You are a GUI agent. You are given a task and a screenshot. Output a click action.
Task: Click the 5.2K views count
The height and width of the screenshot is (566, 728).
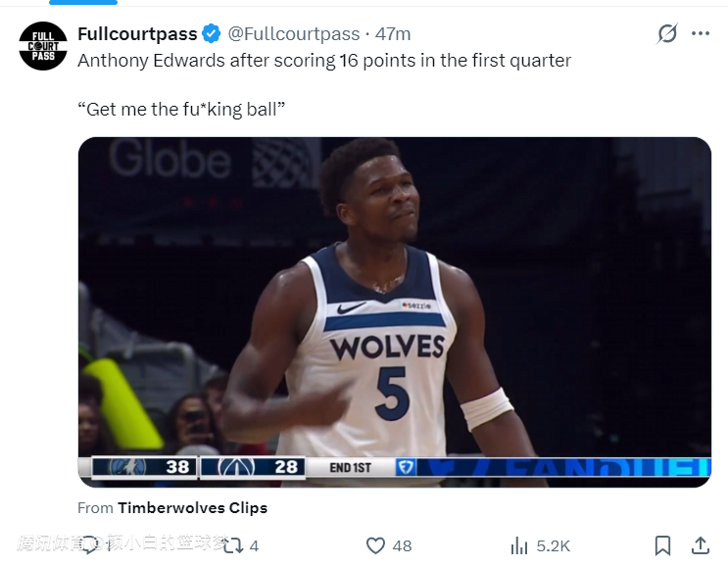[x=553, y=545]
